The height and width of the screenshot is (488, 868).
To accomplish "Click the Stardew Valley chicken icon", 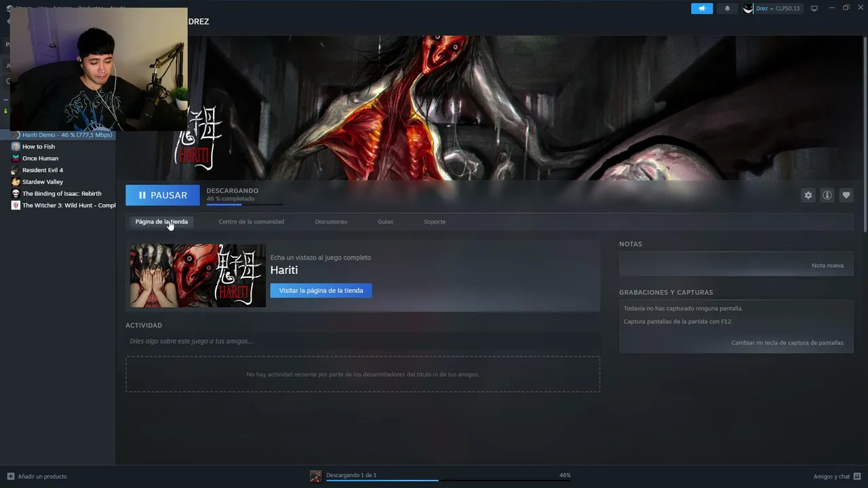I will pos(16,182).
